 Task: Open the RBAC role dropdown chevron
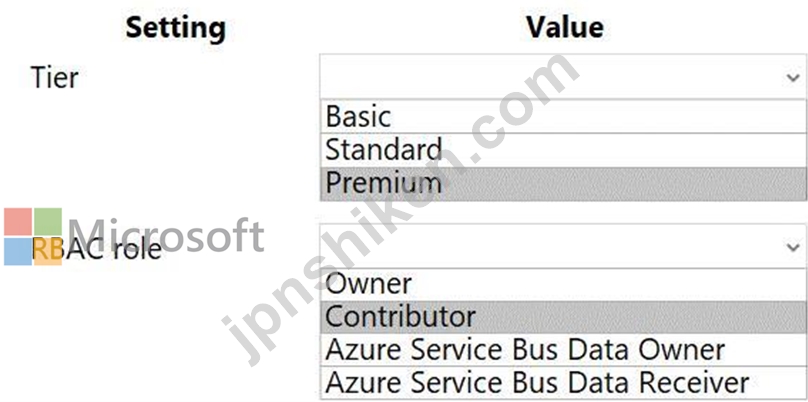click(793, 247)
